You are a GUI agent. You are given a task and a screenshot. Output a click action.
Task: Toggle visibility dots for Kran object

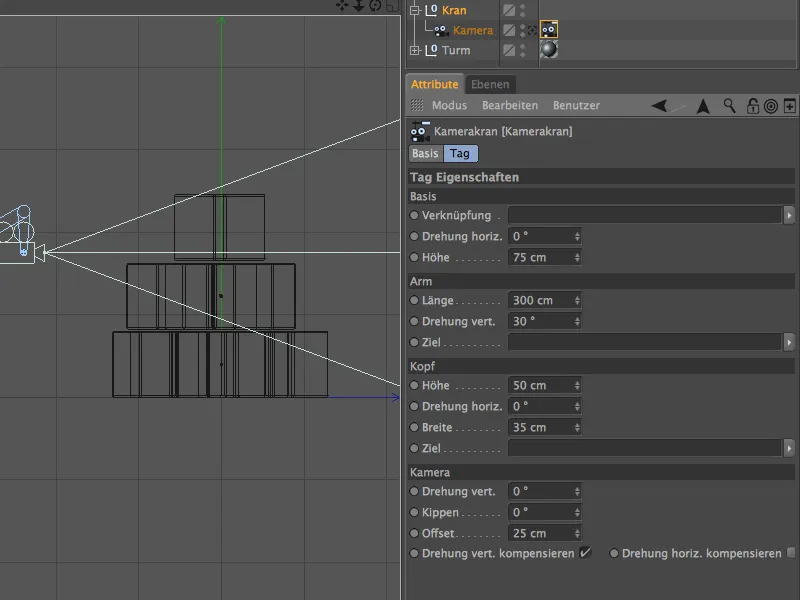click(x=522, y=10)
